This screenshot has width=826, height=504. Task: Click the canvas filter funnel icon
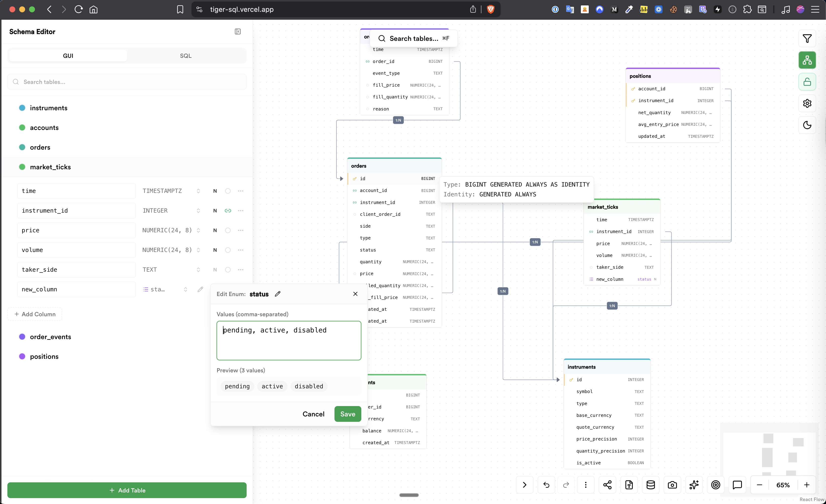[x=807, y=39]
